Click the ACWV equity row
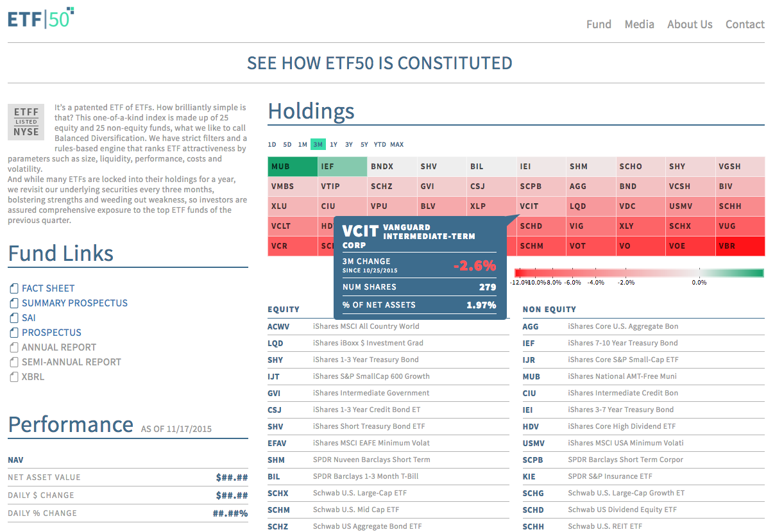Viewport: 775px width, 532px height. click(388, 326)
